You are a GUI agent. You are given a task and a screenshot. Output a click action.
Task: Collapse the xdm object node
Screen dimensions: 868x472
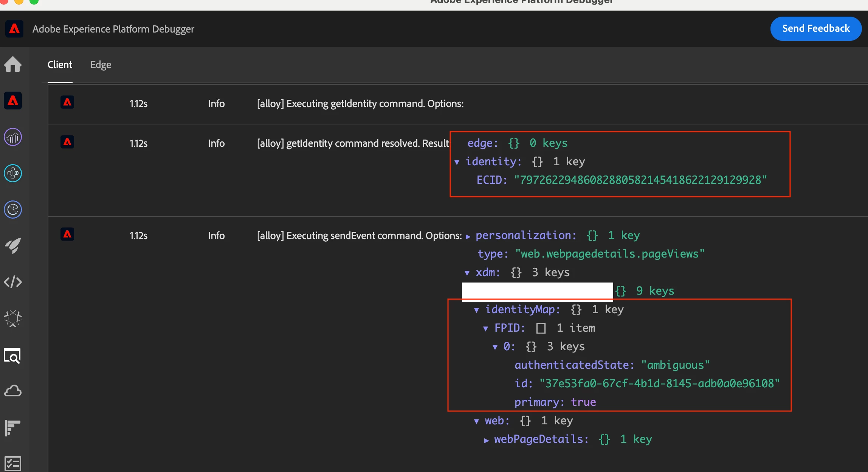pyautogui.click(x=467, y=273)
